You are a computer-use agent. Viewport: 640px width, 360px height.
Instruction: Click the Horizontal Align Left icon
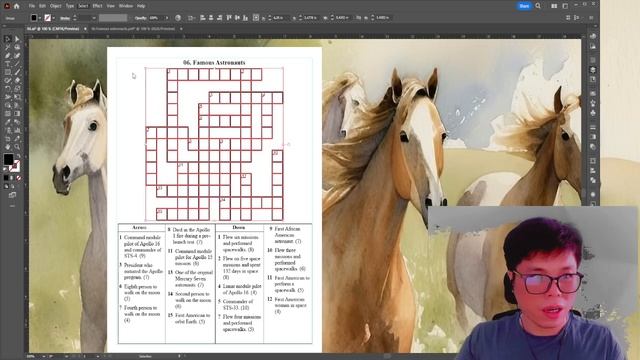pos(202,18)
